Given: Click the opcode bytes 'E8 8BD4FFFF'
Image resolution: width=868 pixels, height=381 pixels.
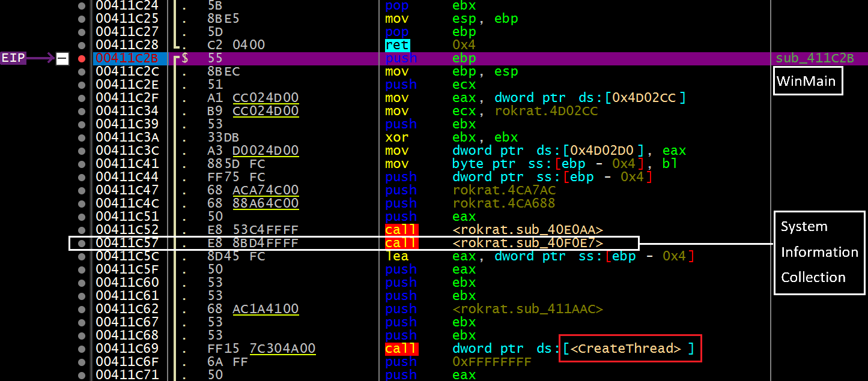Looking at the screenshot, I should coord(253,243).
